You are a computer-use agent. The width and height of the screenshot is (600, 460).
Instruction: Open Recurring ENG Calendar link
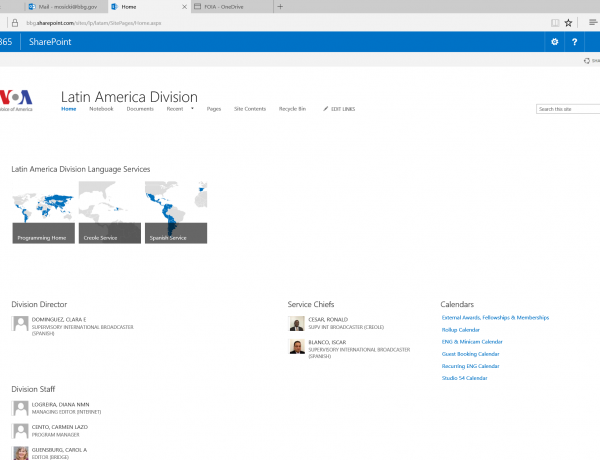470,366
